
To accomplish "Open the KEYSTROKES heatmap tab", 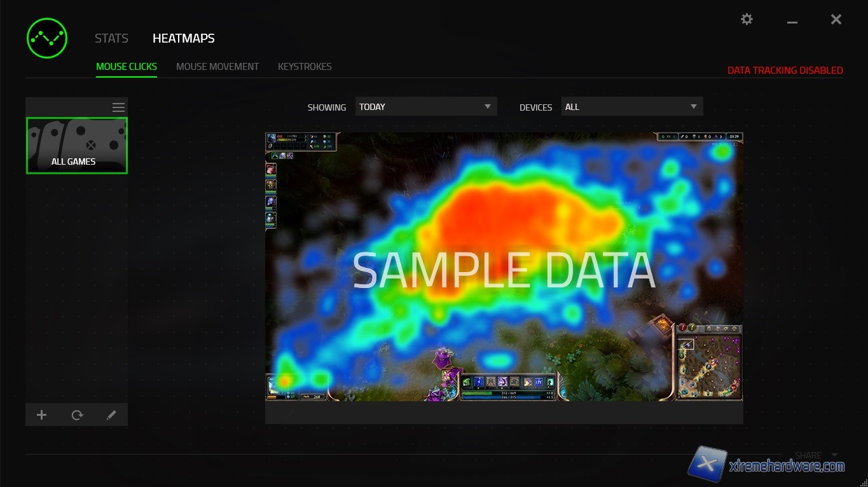I will pos(305,66).
